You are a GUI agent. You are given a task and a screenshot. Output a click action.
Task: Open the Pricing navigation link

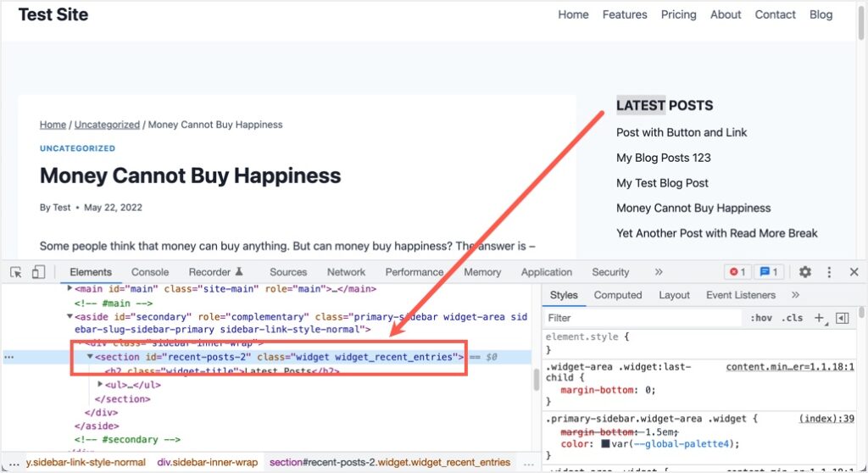(x=678, y=14)
